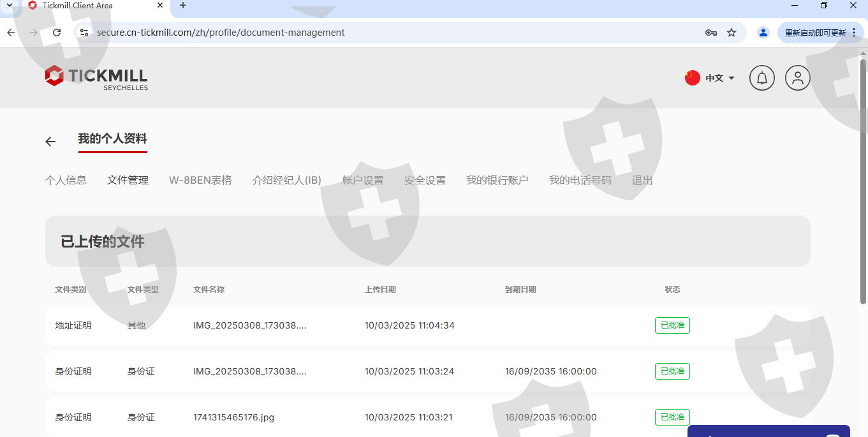The width and height of the screenshot is (868, 437).
Task: Click 重新启动即可更新 browser update button
Action: coord(816,33)
